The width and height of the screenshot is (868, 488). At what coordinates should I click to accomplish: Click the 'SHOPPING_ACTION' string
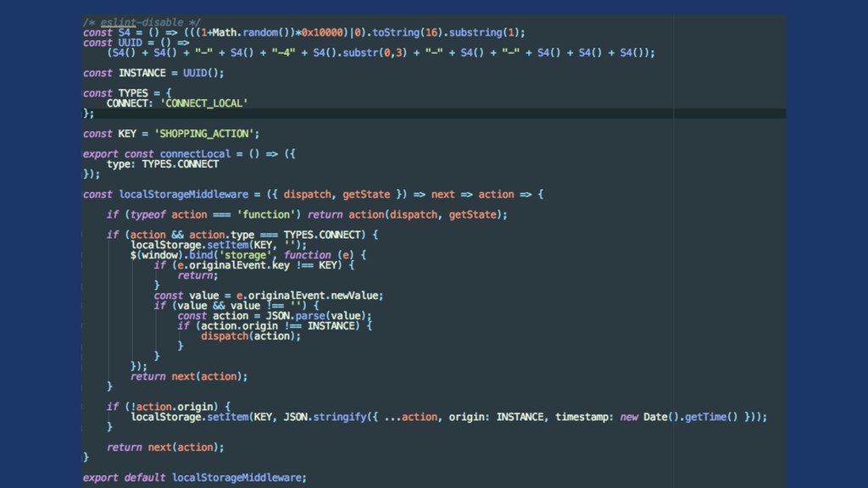point(203,134)
